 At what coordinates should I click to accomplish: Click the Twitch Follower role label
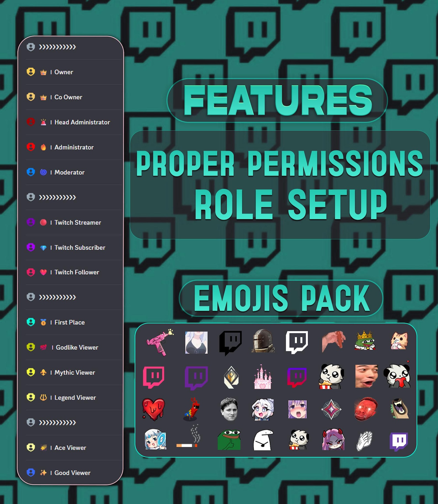tap(77, 272)
